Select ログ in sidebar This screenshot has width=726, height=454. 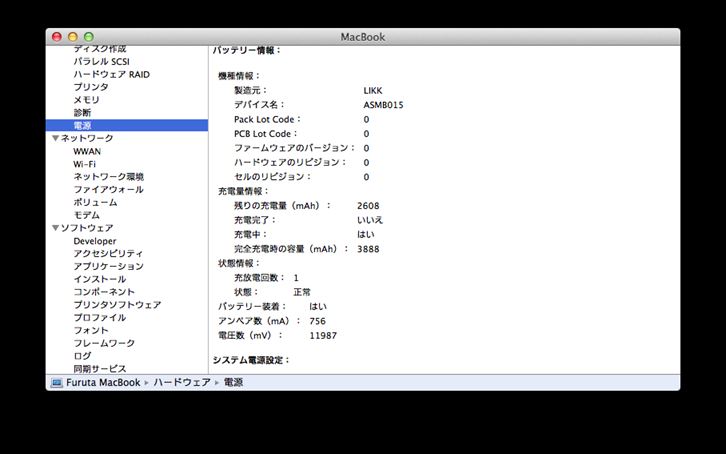(x=82, y=356)
